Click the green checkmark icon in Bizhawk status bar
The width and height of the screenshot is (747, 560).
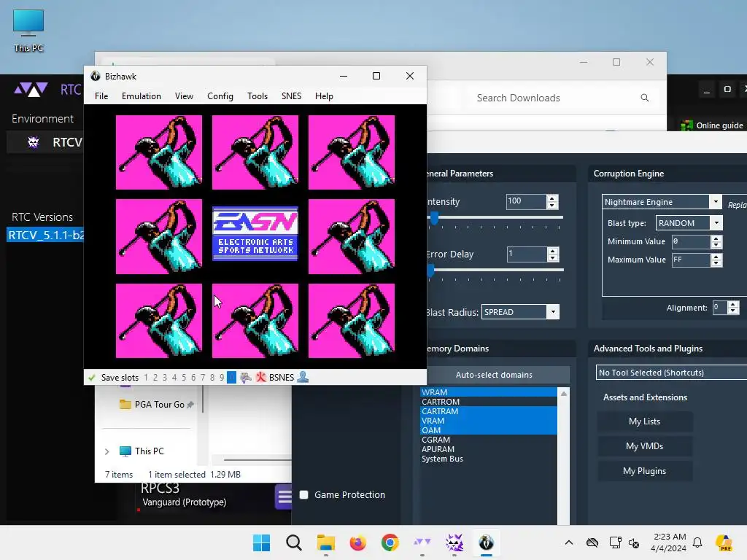[91, 377]
